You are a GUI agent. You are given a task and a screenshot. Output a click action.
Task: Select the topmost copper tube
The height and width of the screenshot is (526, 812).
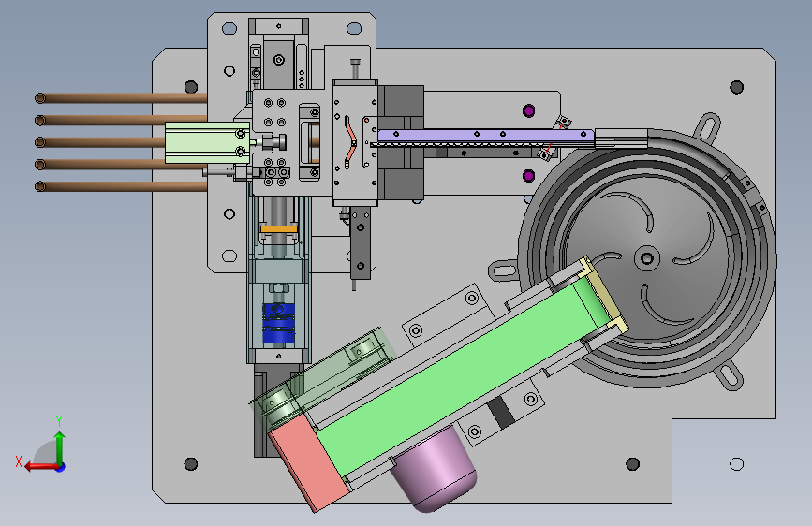(x=121, y=98)
